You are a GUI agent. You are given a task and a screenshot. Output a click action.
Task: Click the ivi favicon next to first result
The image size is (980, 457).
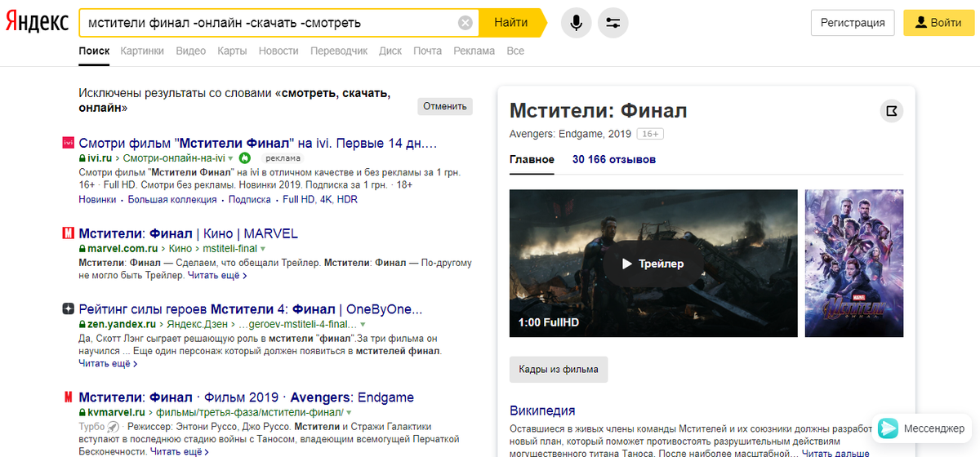coord(69,143)
